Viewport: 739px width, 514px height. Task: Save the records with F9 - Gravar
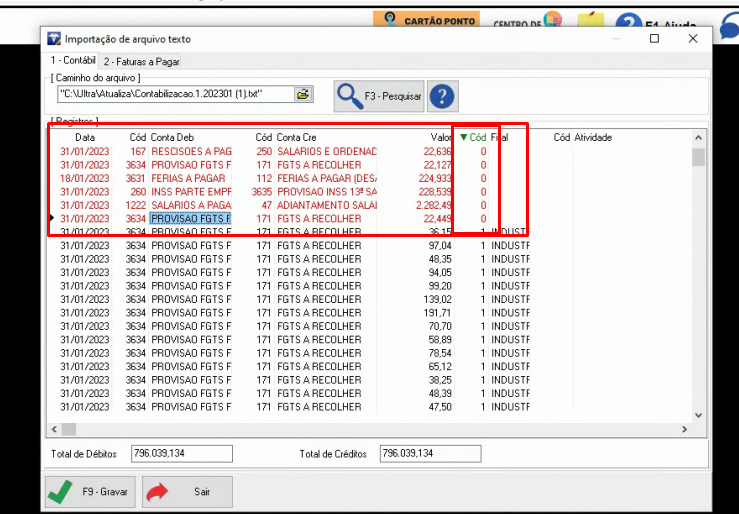click(x=90, y=492)
